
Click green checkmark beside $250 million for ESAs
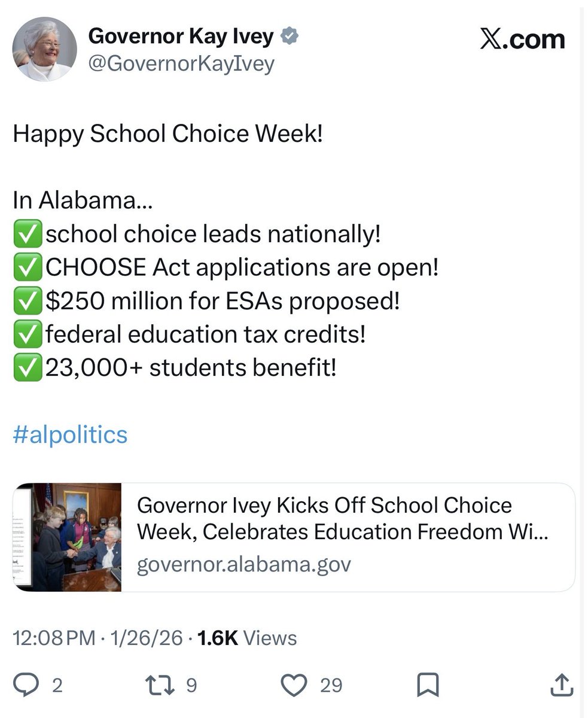pos(28,301)
